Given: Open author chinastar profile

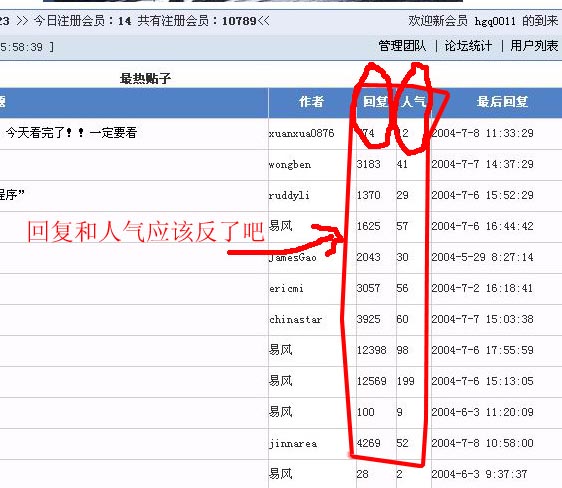Looking at the screenshot, I should coord(296,319).
